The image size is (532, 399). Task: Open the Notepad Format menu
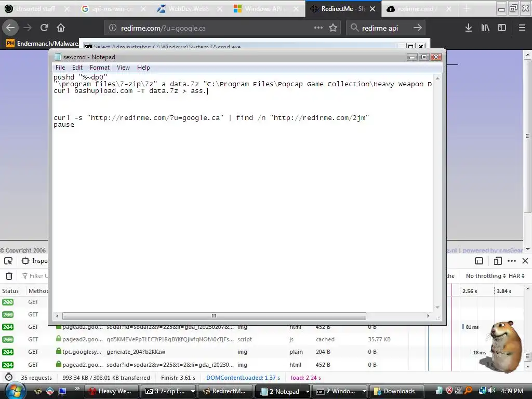click(100, 68)
